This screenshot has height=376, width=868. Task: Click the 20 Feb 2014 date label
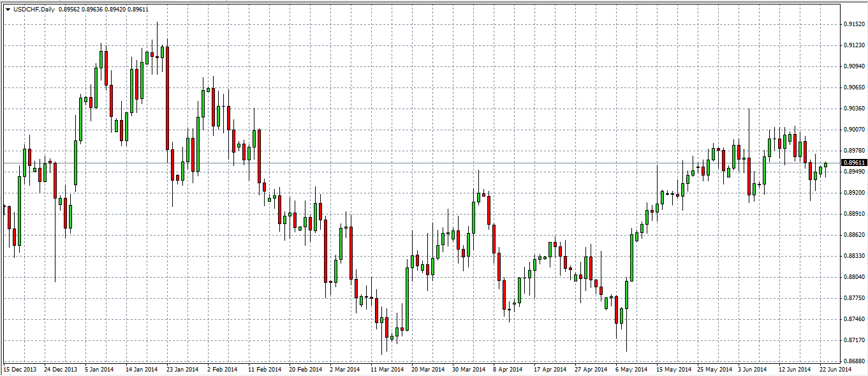point(305,370)
